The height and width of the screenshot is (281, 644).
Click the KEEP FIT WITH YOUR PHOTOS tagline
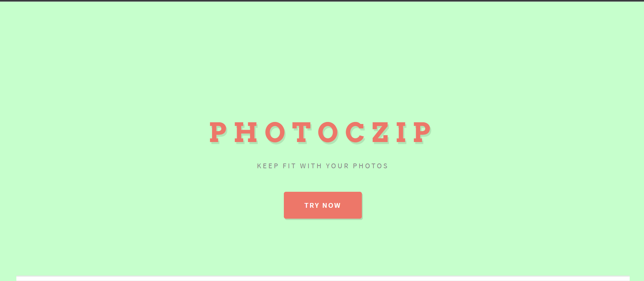(322, 166)
